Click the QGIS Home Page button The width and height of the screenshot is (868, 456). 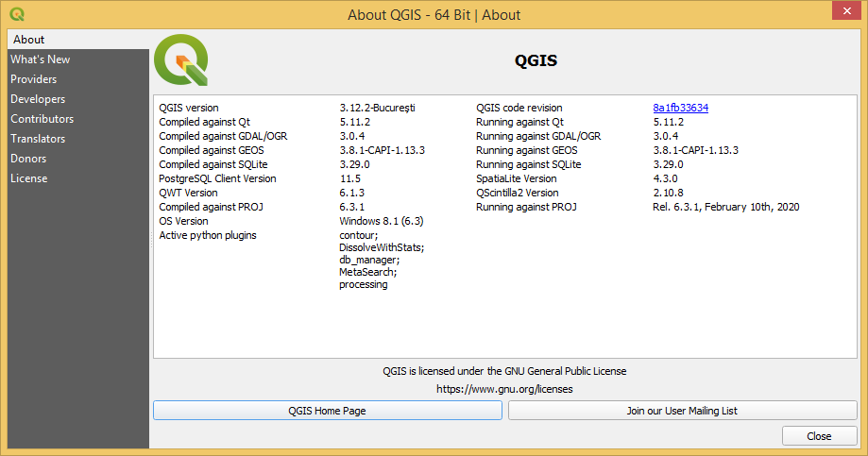(x=327, y=411)
